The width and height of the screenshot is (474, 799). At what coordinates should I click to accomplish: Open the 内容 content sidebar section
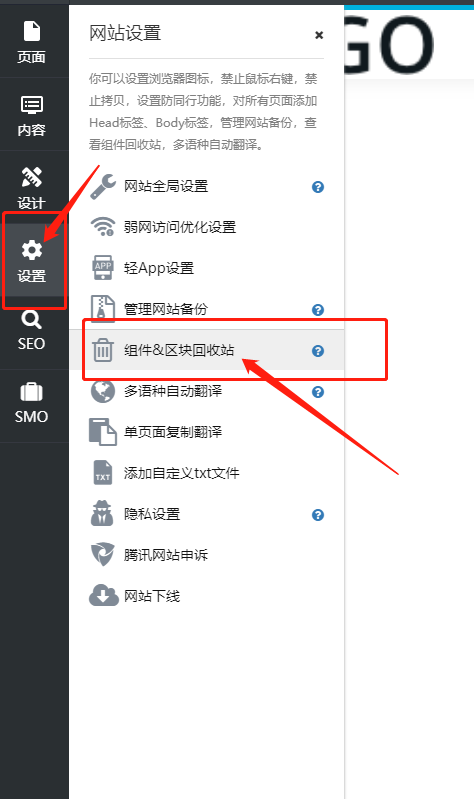pyautogui.click(x=32, y=115)
